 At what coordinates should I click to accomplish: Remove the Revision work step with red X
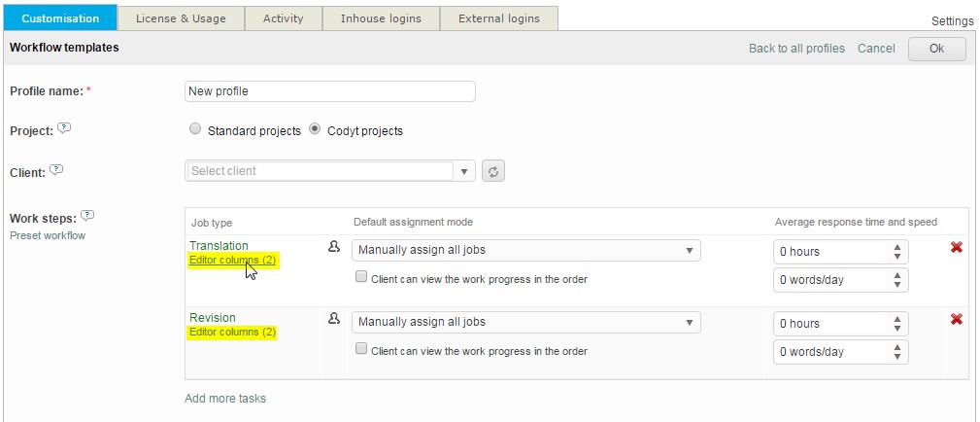(x=956, y=320)
